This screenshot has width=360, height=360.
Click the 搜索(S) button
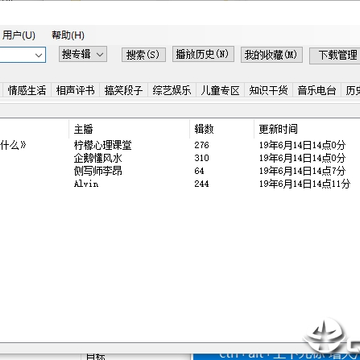143,55
